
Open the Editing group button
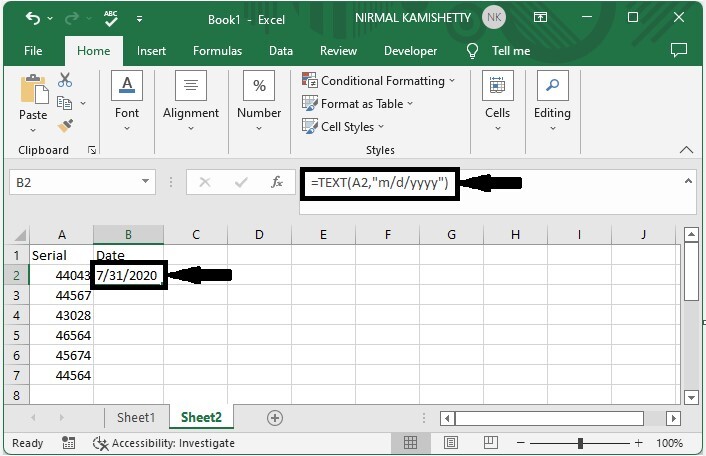pos(552,101)
